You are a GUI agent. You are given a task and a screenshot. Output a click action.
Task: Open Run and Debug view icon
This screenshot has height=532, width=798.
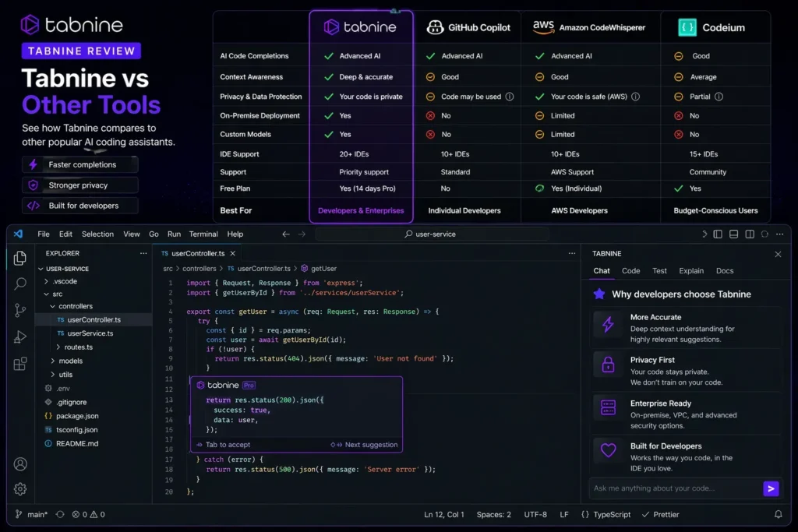tap(19, 336)
